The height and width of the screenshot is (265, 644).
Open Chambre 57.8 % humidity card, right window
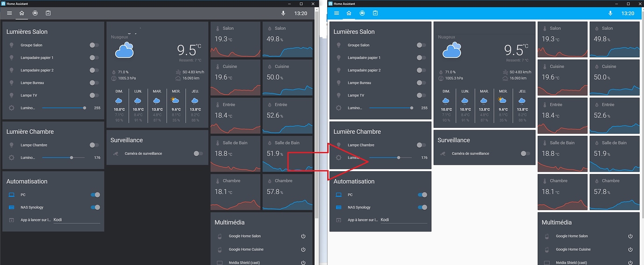(x=615, y=192)
